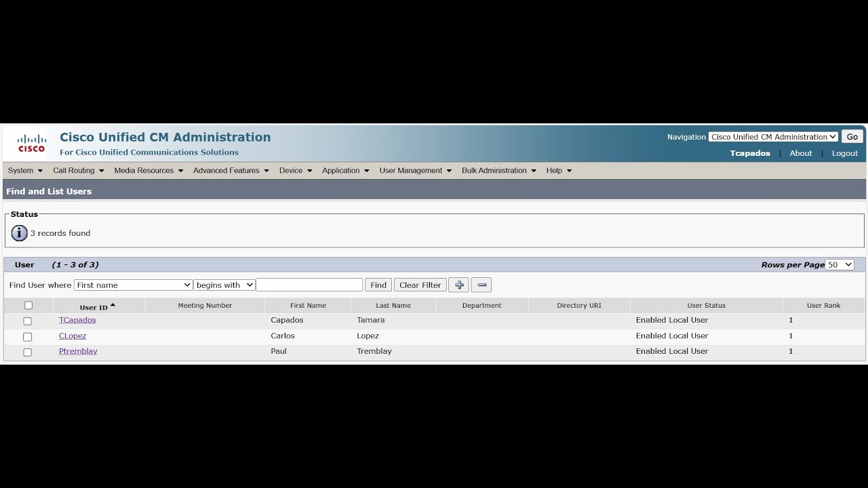This screenshot has height=488, width=868.
Task: Open the Advanced Features menu
Action: pyautogui.click(x=231, y=171)
